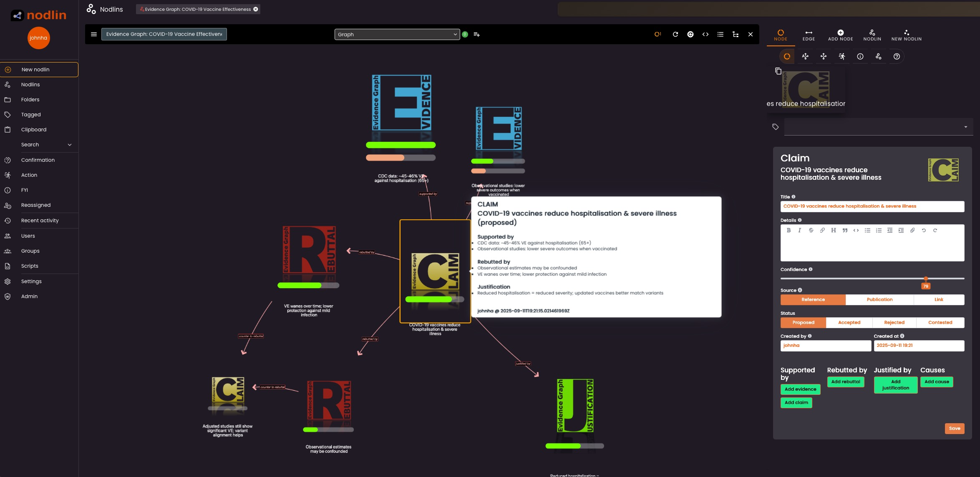Click the help question mark icon

(x=897, y=56)
